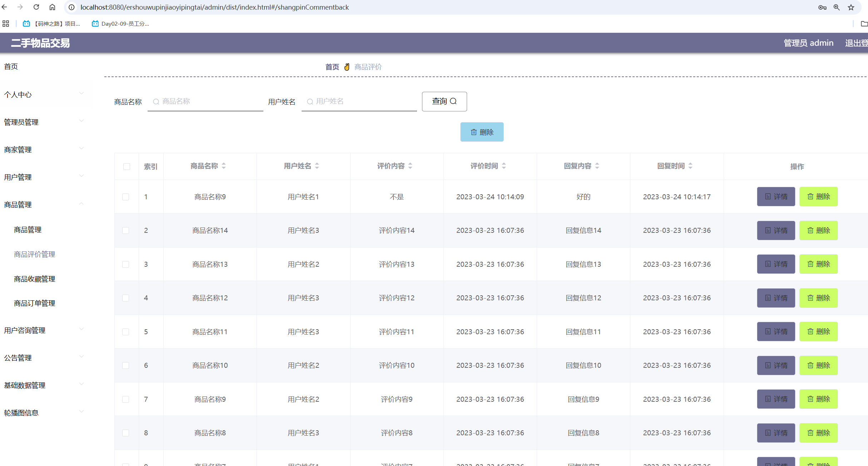Open the 【码神之路】项目 bookmark
868x466 pixels.
tap(51, 24)
